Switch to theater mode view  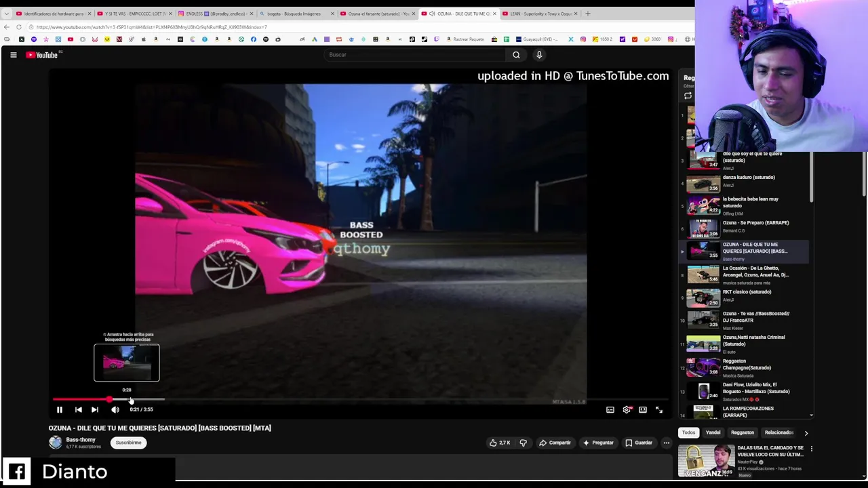(643, 409)
